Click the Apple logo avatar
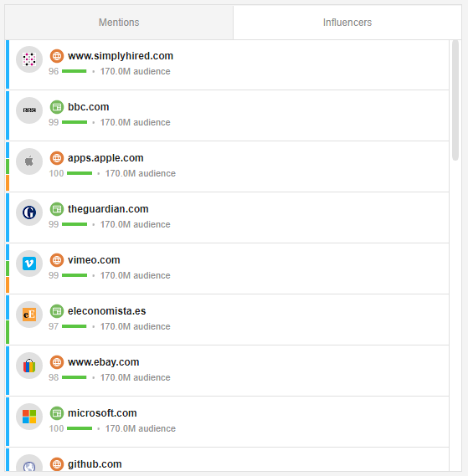Screen dimensions: 468x476 tap(29, 161)
